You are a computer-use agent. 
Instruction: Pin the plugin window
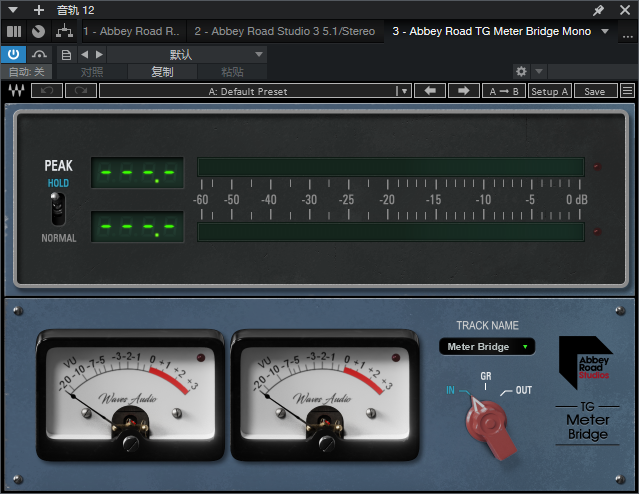click(x=598, y=10)
